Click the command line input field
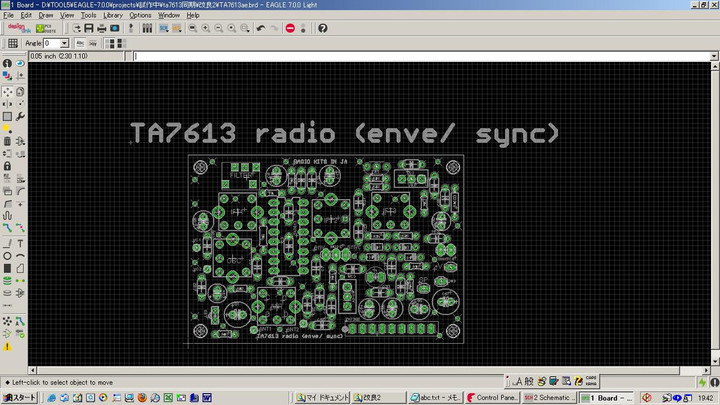This screenshot has width=720, height=405. click(x=420, y=56)
